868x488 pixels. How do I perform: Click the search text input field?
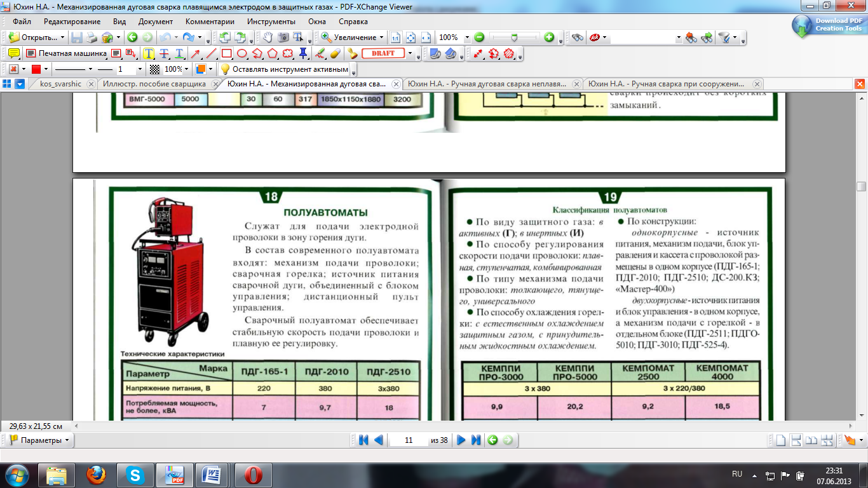(x=642, y=37)
